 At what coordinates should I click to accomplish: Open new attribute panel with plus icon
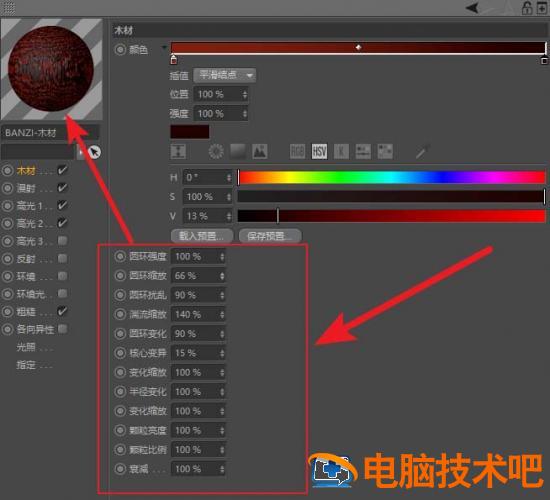pos(542,8)
